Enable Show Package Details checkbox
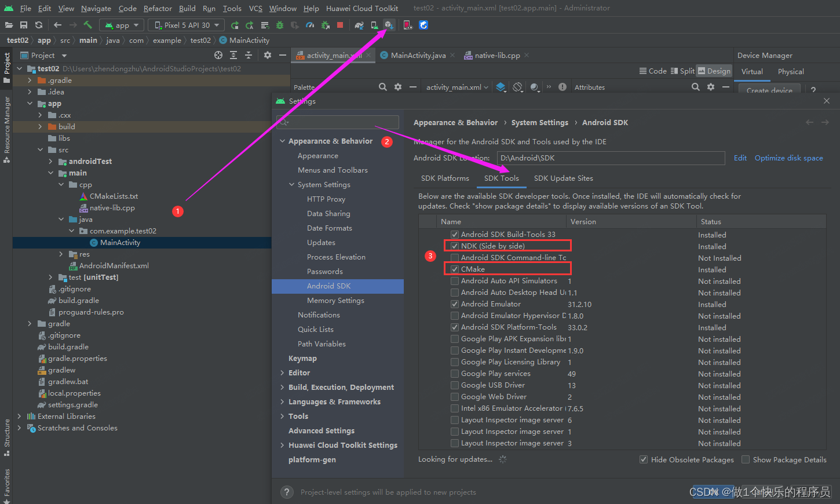The width and height of the screenshot is (840, 504). coord(746,459)
